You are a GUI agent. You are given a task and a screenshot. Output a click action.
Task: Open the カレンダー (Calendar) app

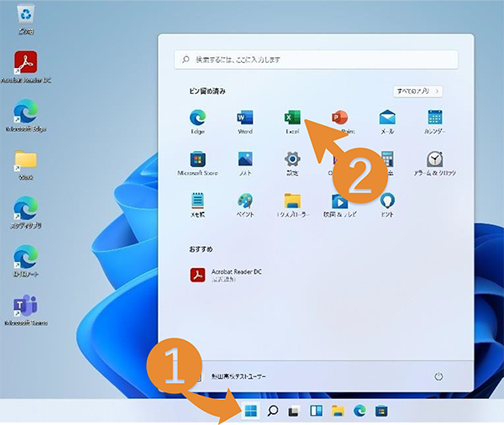[x=434, y=122]
